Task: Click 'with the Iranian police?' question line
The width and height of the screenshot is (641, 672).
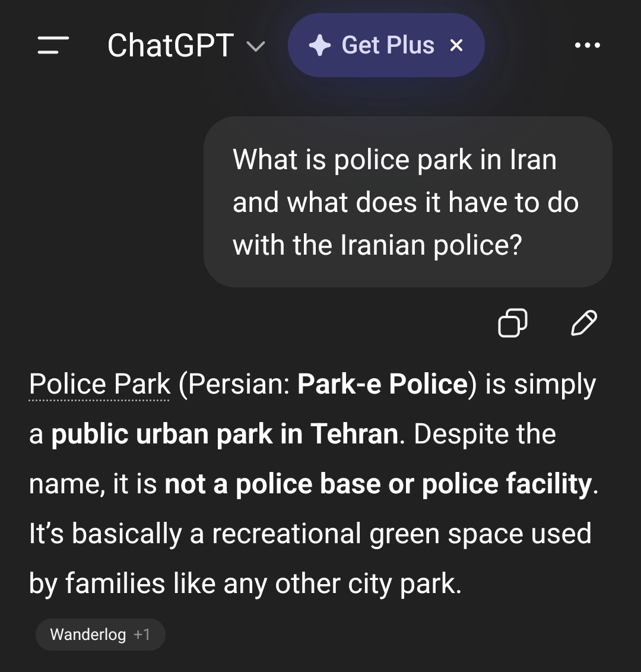Action: pyautogui.click(x=377, y=245)
